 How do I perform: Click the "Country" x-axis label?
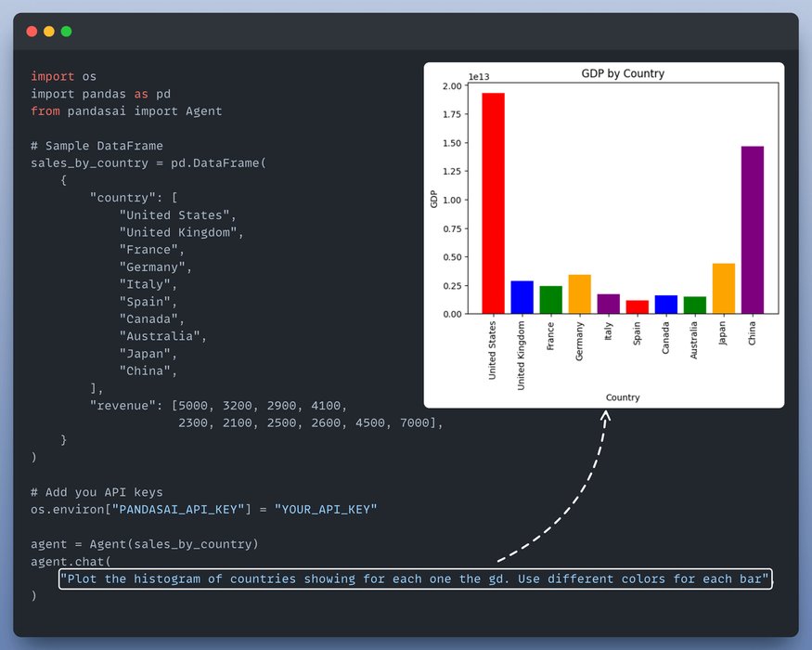pos(622,397)
